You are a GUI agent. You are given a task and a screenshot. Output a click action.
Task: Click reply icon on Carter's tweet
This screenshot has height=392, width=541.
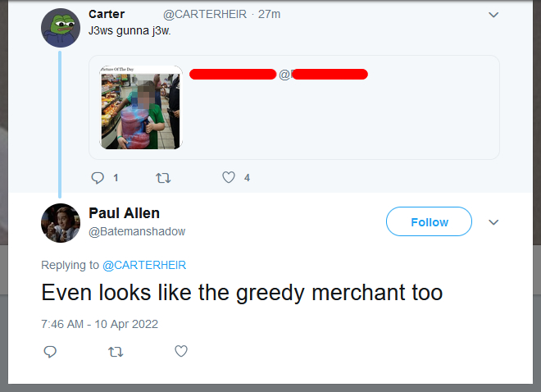pyautogui.click(x=98, y=178)
